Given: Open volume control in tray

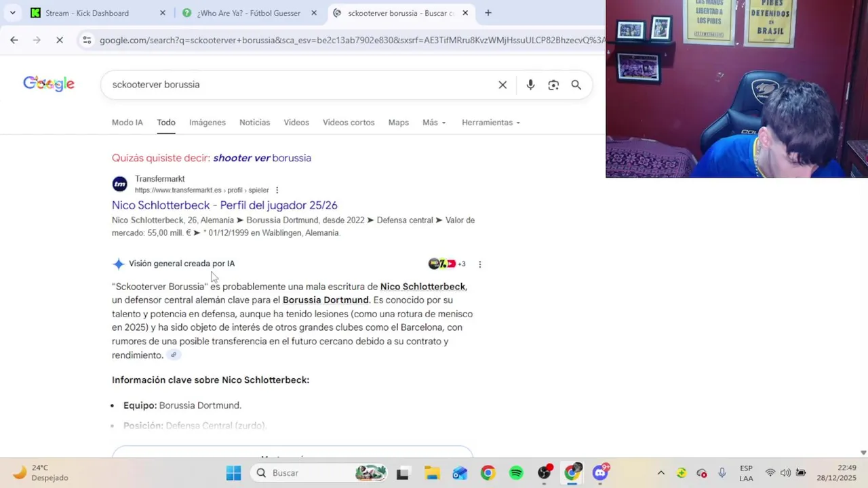Looking at the screenshot, I should 785,473.
